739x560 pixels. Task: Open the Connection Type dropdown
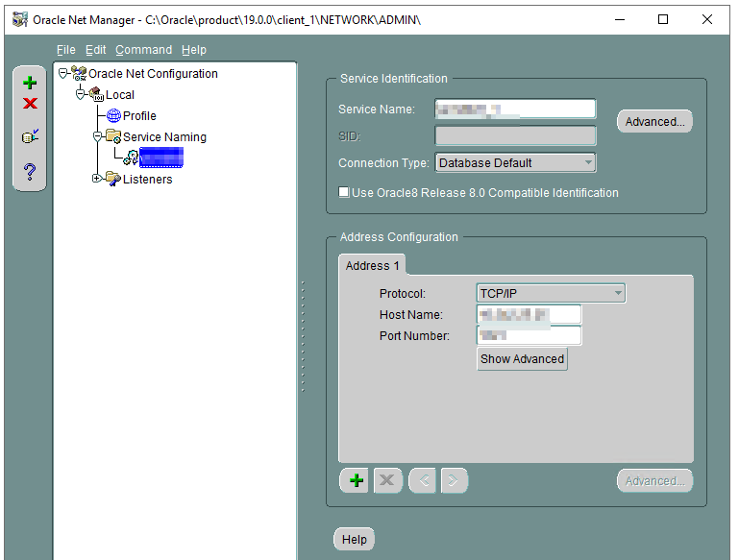point(515,162)
